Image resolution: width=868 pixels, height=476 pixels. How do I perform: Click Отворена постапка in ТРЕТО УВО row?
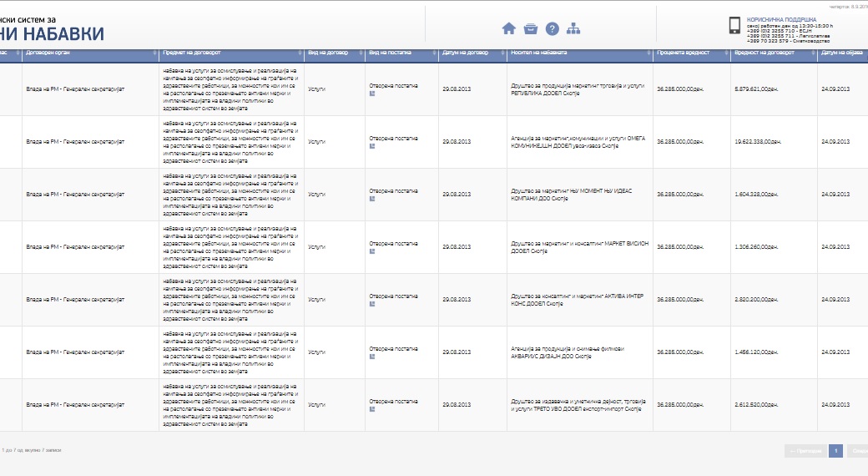pyautogui.click(x=394, y=402)
